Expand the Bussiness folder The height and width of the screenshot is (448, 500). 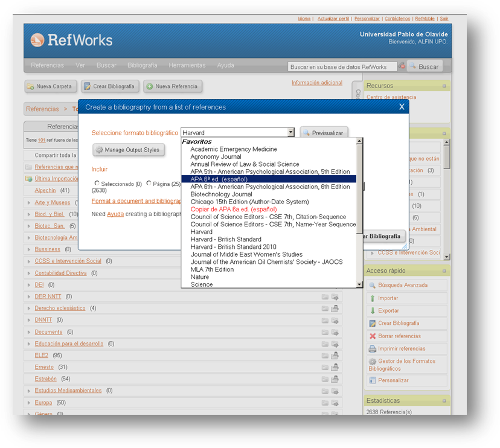pos(29,249)
